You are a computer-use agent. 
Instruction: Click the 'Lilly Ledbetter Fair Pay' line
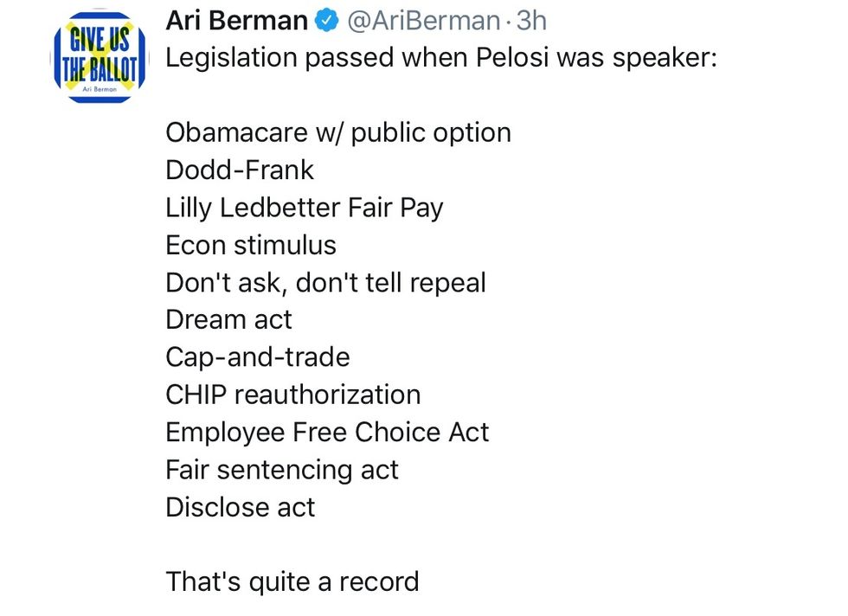(305, 208)
